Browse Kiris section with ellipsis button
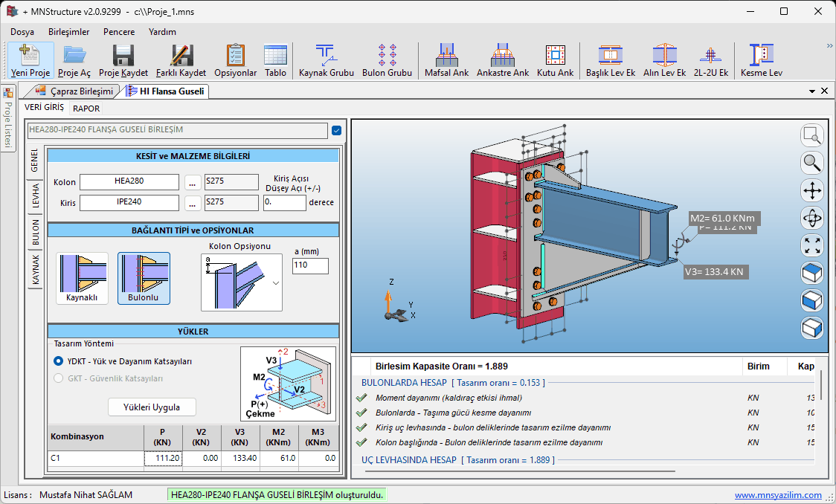Image resolution: width=836 pixels, height=504 pixels. 193,203
